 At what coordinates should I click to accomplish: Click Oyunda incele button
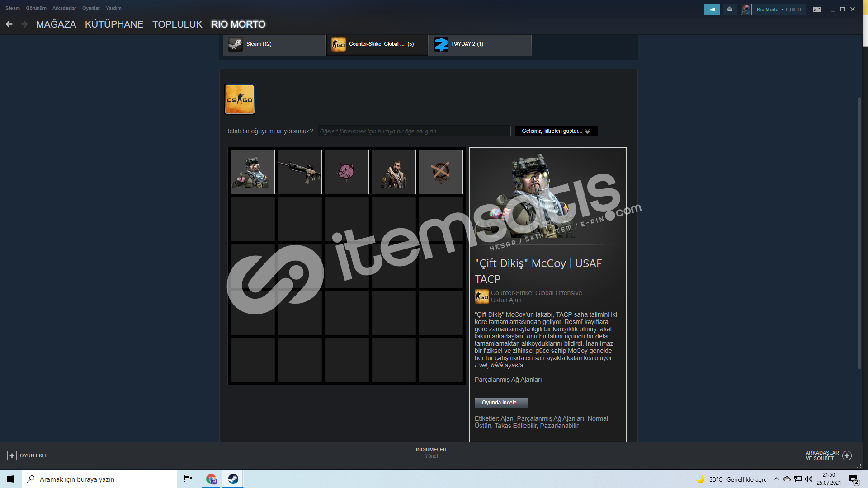point(501,403)
